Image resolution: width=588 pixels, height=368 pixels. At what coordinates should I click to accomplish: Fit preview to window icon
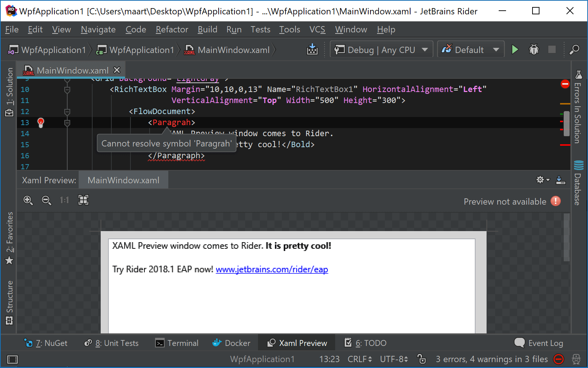(83, 200)
